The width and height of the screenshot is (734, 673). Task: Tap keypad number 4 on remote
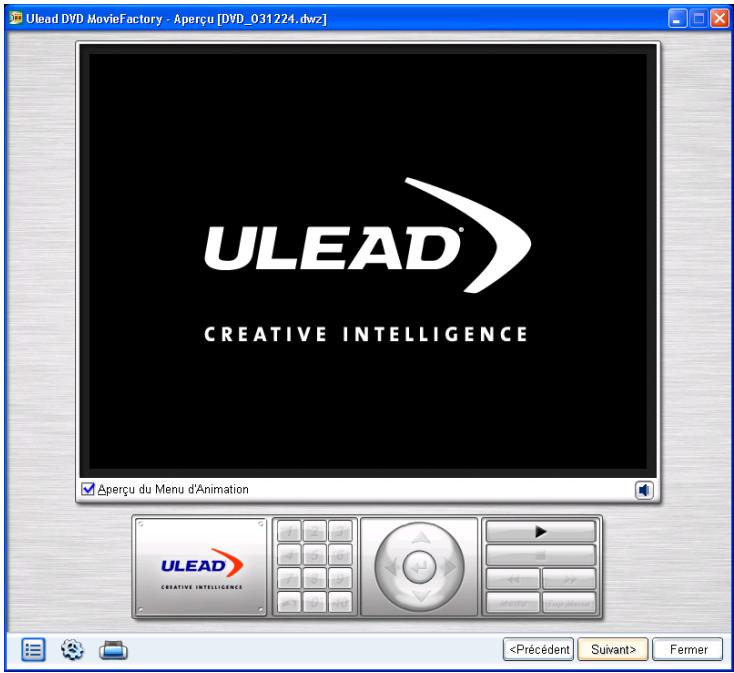pos(289,555)
